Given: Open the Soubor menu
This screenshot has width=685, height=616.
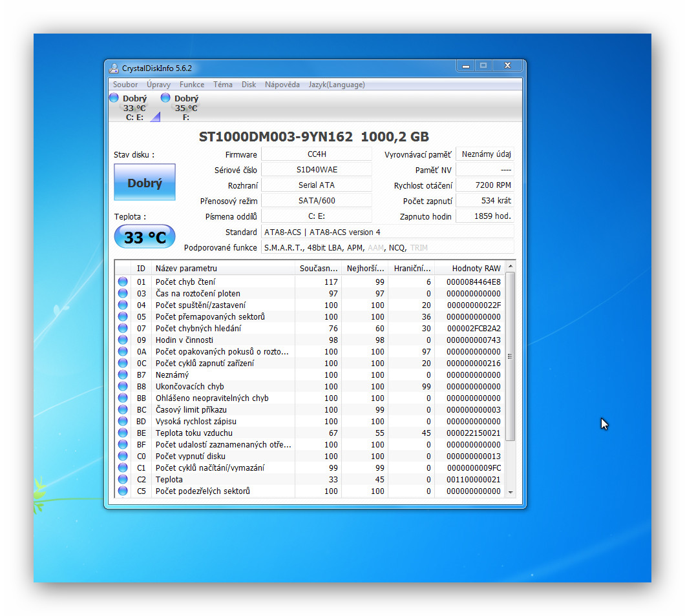Looking at the screenshot, I should (125, 85).
